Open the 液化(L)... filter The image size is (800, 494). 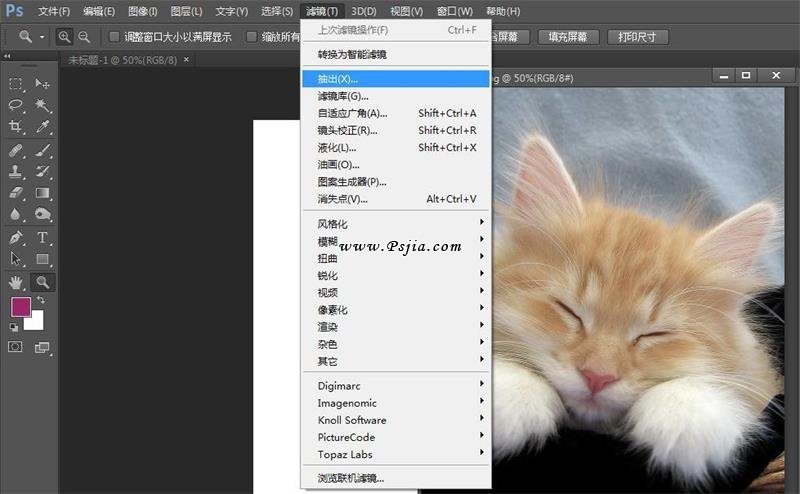coord(395,147)
